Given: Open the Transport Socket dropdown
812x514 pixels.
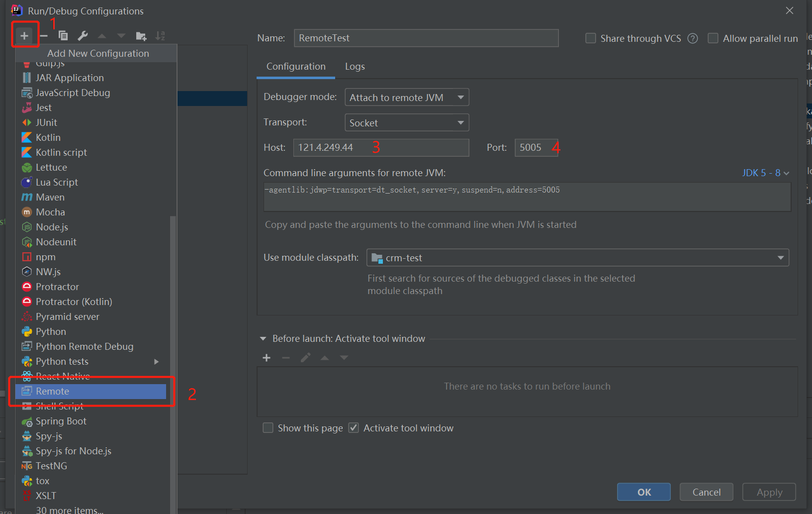Looking at the screenshot, I should pyautogui.click(x=407, y=123).
